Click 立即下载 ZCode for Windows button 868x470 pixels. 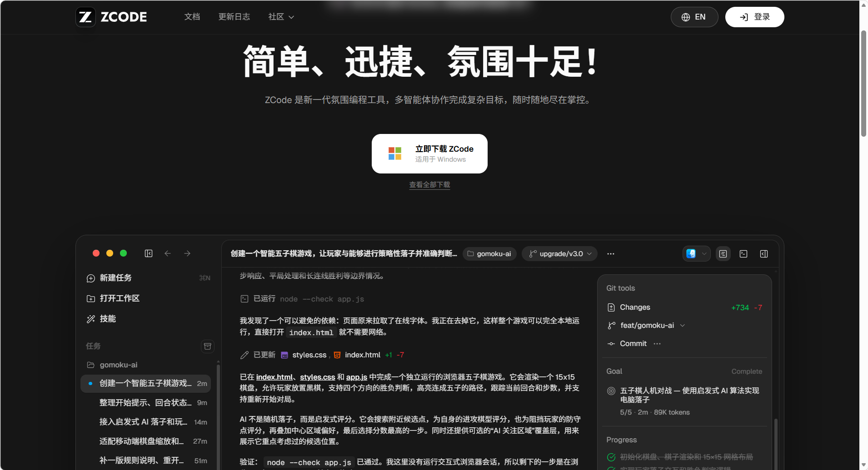(x=429, y=153)
